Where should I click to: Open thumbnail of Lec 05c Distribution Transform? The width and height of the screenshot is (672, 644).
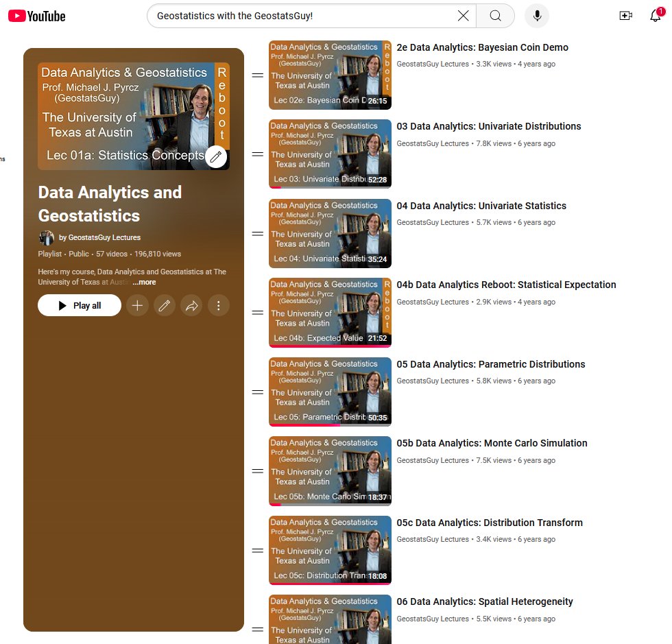coord(330,551)
